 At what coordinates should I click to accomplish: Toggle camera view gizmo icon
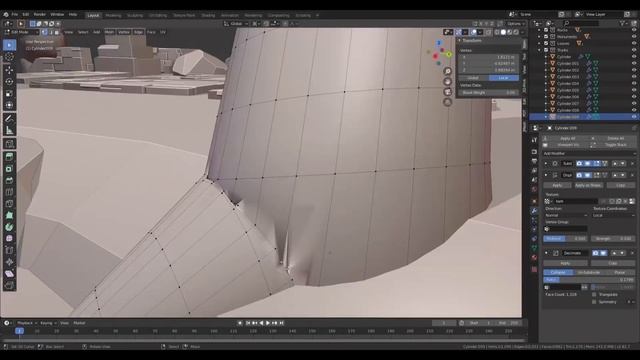point(448,91)
